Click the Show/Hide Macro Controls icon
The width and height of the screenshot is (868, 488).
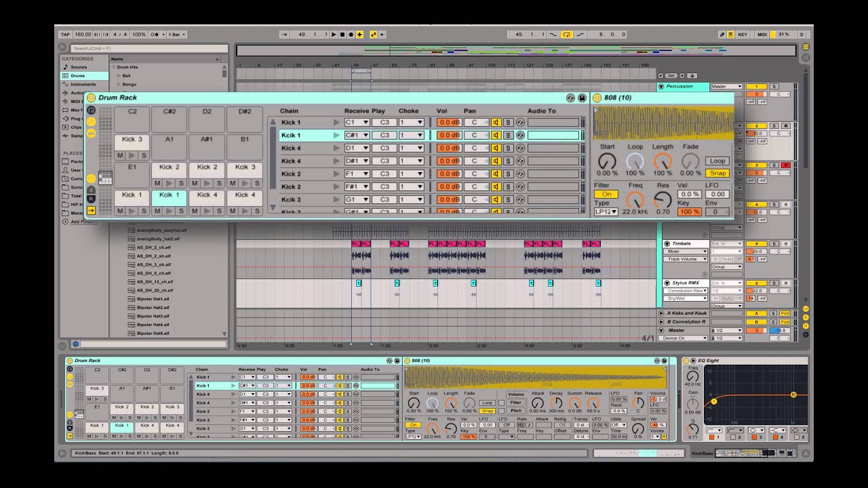click(x=91, y=110)
